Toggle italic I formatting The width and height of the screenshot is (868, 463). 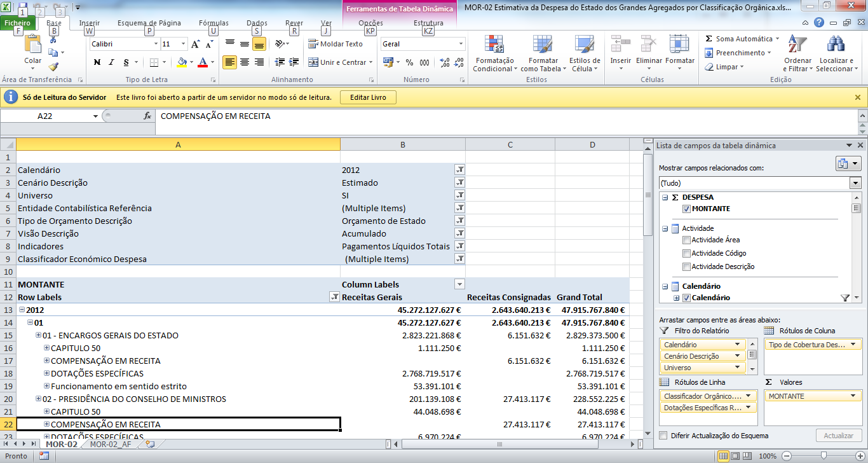tap(112, 62)
